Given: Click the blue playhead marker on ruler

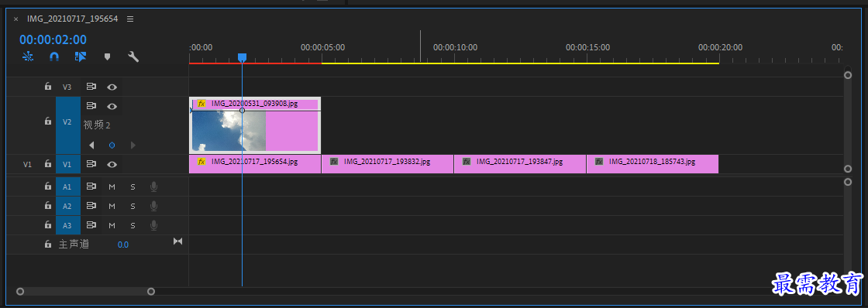Looking at the screenshot, I should pyautogui.click(x=242, y=57).
